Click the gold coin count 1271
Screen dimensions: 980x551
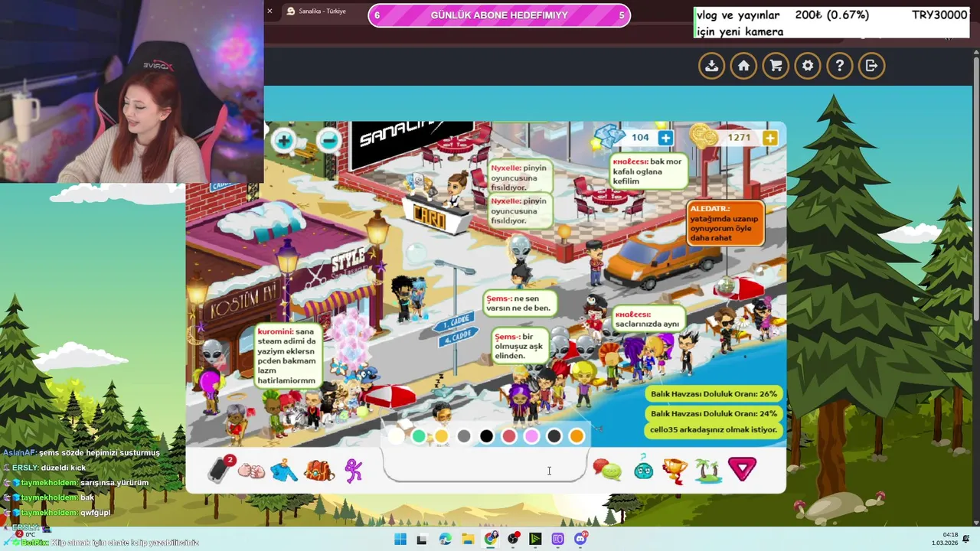coord(739,138)
